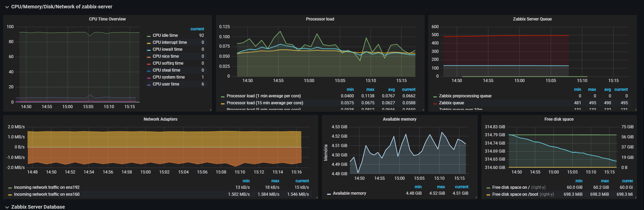Click Available memory min value 4.48 GiB
The width and height of the screenshot is (644, 210).
pos(414,193)
